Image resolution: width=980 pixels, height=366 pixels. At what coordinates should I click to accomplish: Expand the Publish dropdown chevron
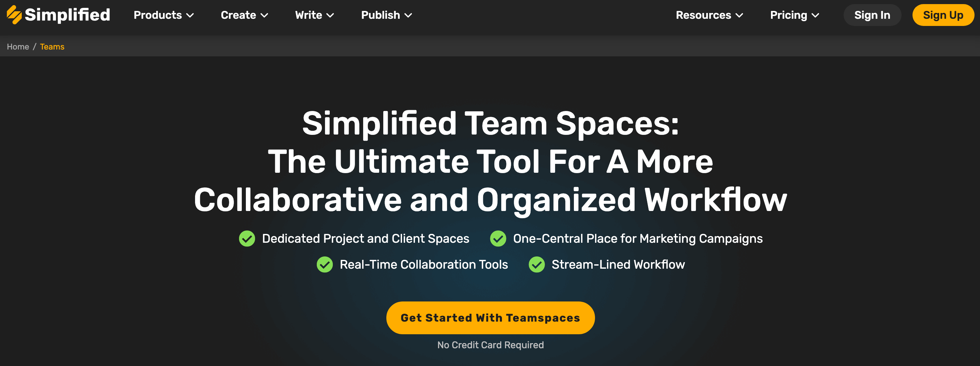[408, 16]
